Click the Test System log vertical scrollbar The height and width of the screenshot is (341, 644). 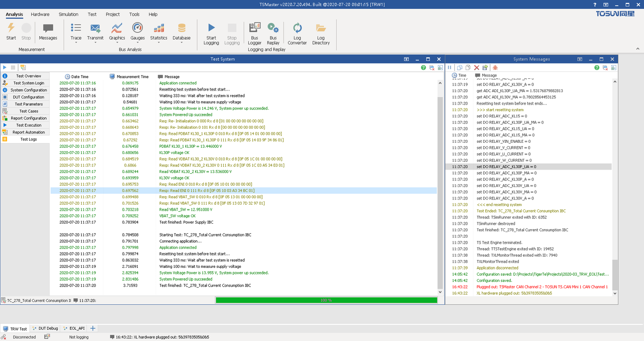(x=440, y=188)
